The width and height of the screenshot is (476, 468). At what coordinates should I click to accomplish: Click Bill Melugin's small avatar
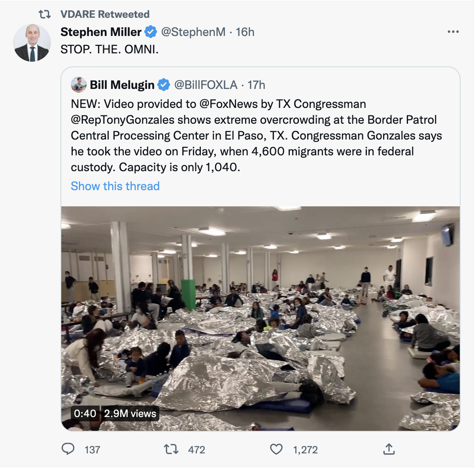pyautogui.click(x=79, y=85)
